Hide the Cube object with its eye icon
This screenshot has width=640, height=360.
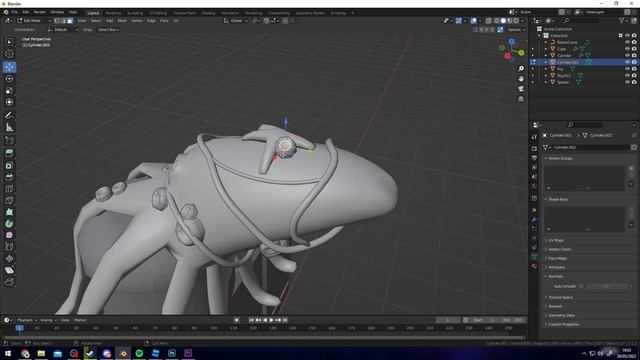pos(627,49)
